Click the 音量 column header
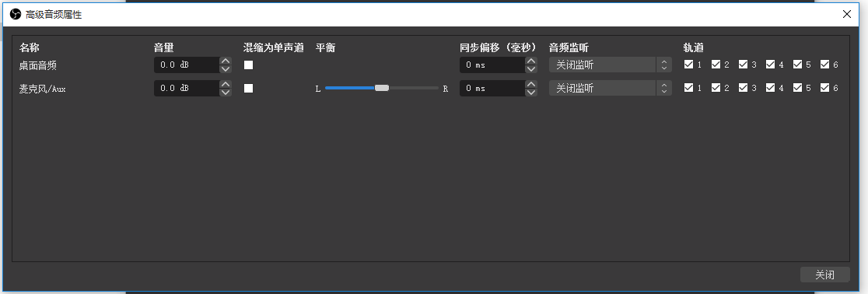The height and width of the screenshot is (294, 868). point(164,47)
